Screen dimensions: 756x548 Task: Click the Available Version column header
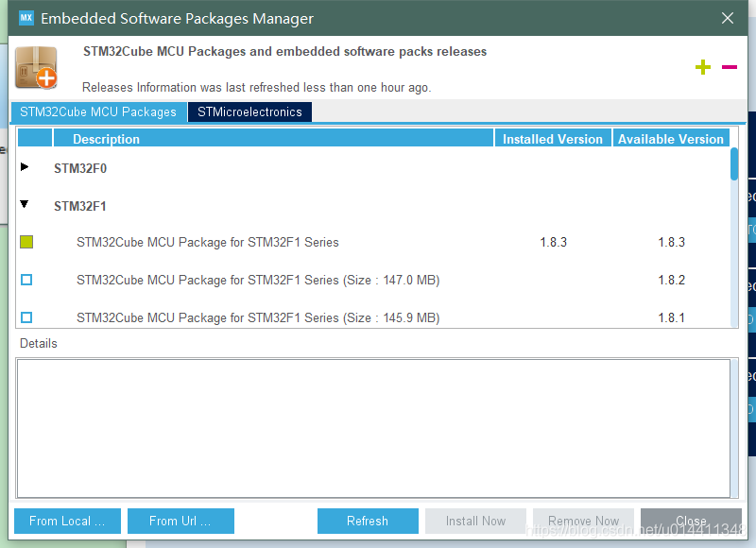click(671, 139)
